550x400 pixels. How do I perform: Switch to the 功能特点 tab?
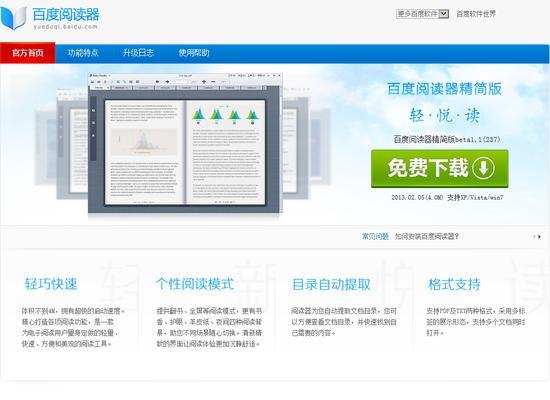(x=83, y=53)
